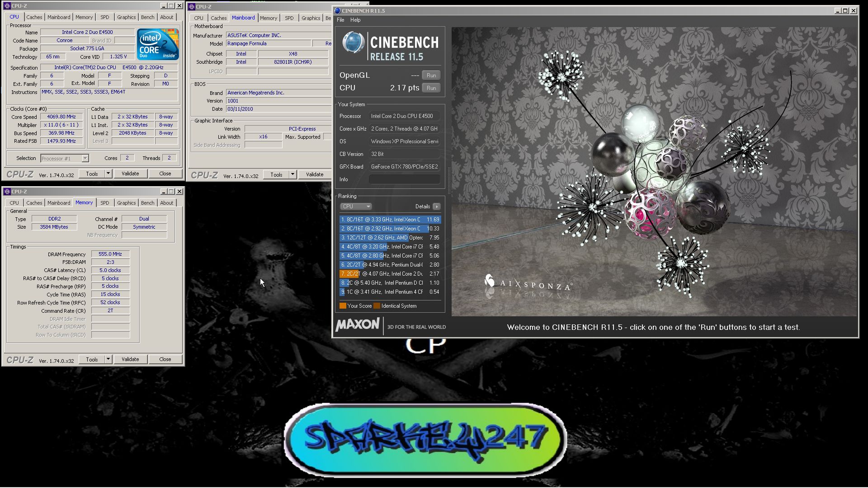Screen dimensions: 868x488
Task: Run the OpenGL benchmark
Action: tap(431, 75)
